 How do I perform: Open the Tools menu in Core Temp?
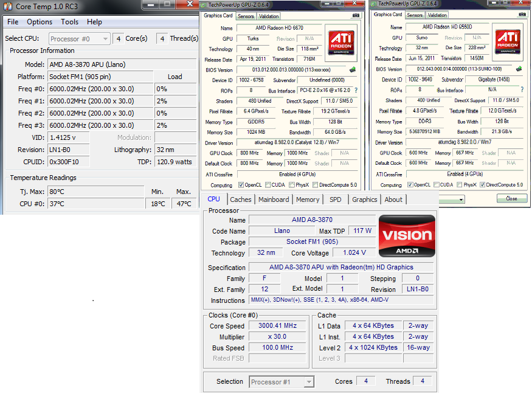click(x=69, y=22)
